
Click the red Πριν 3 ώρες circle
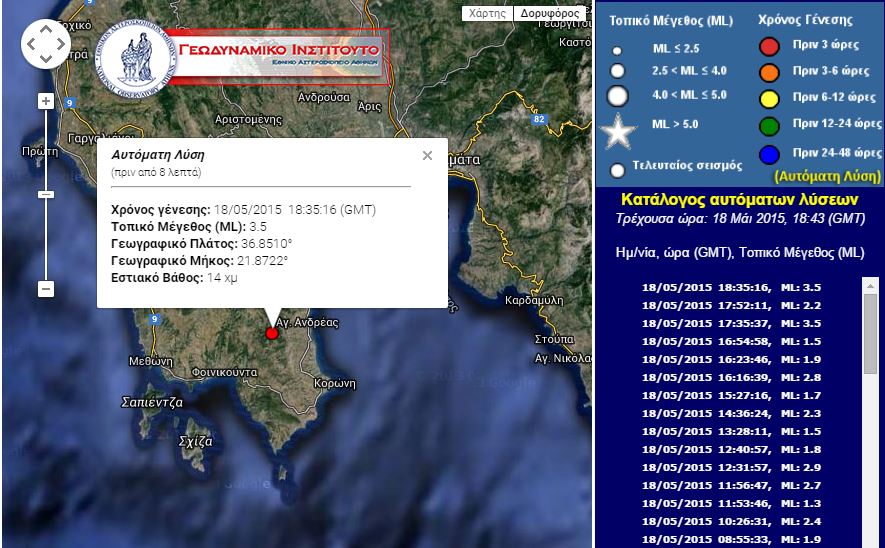tap(769, 46)
